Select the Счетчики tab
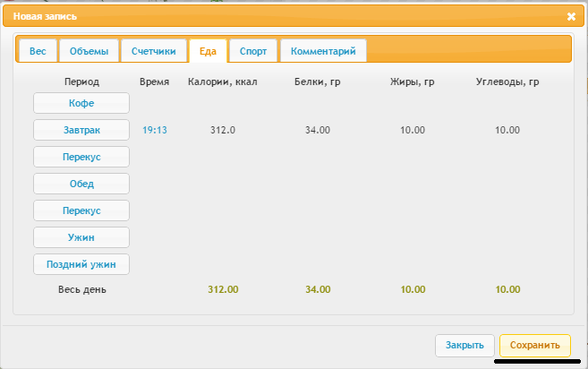Screen dimensions: 588x369 154,51
